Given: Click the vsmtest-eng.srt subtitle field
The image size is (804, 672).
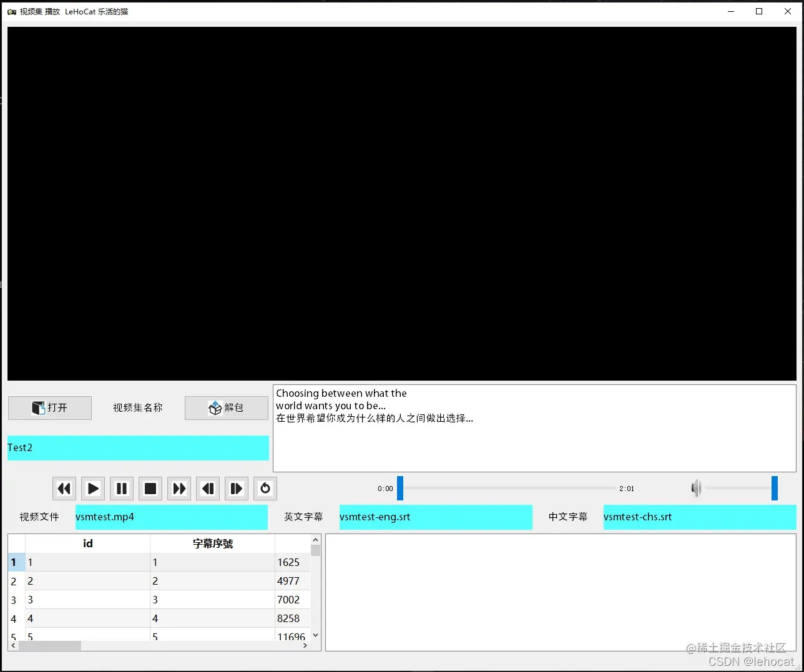Looking at the screenshot, I should [x=436, y=517].
